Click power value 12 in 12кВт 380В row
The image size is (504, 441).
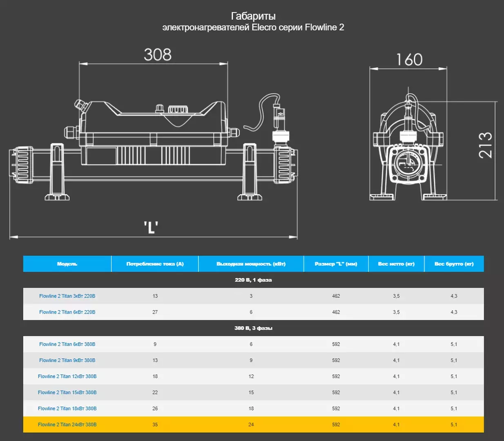[251, 376]
